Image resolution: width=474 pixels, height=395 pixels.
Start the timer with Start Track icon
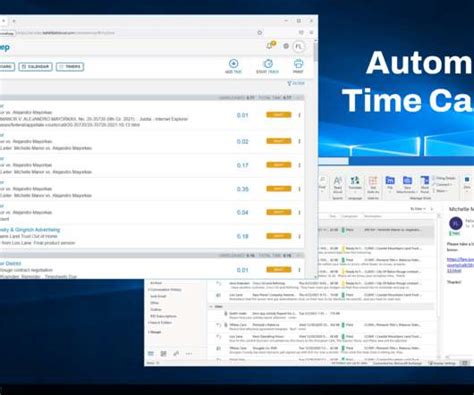pos(268,63)
